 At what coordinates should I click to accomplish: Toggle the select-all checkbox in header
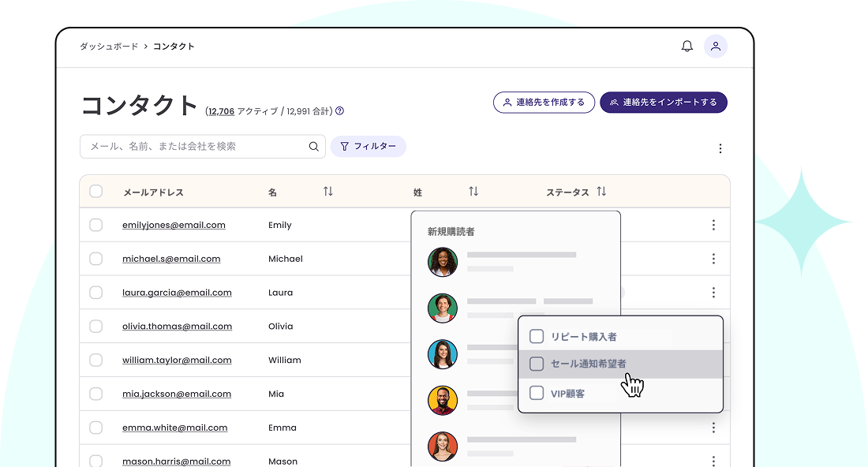95,192
